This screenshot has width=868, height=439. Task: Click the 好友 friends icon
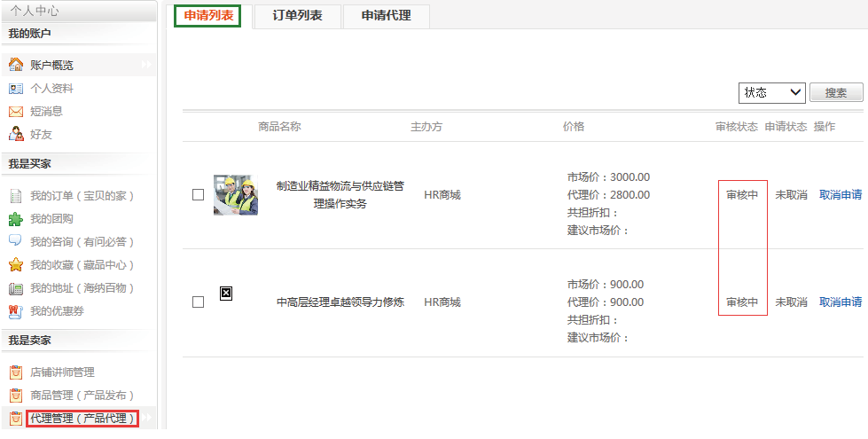(15, 135)
